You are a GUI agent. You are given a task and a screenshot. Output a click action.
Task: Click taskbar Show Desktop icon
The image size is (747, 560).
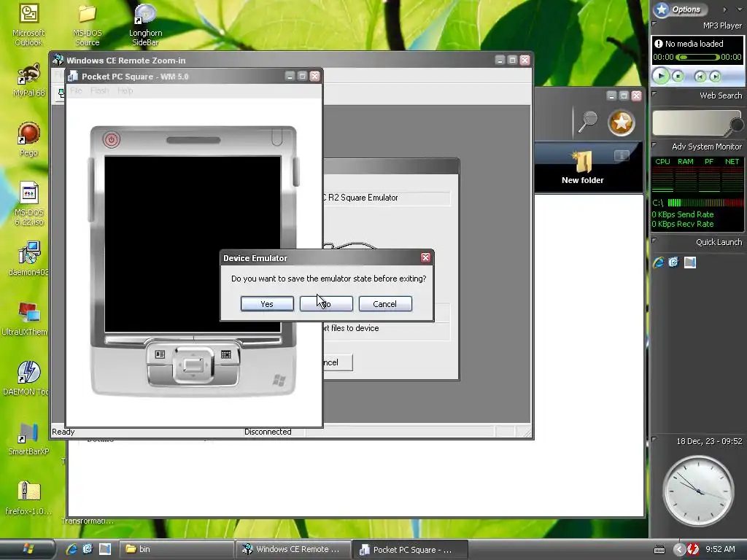(x=105, y=549)
